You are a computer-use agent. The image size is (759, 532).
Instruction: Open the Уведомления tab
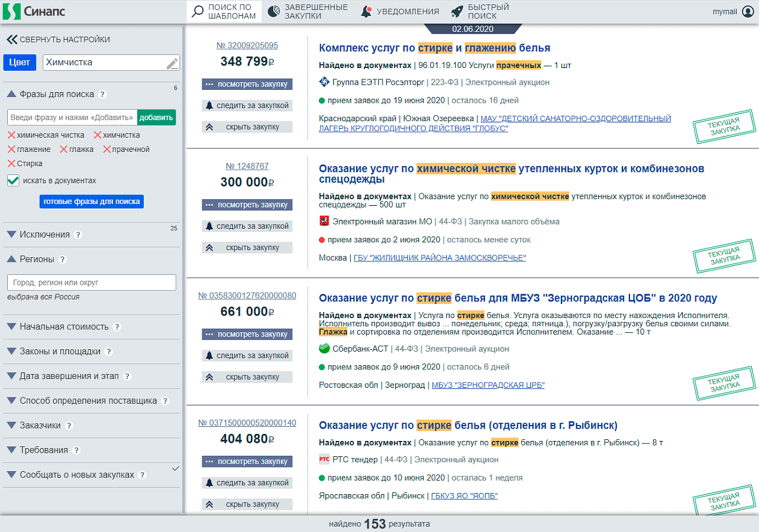[400, 12]
